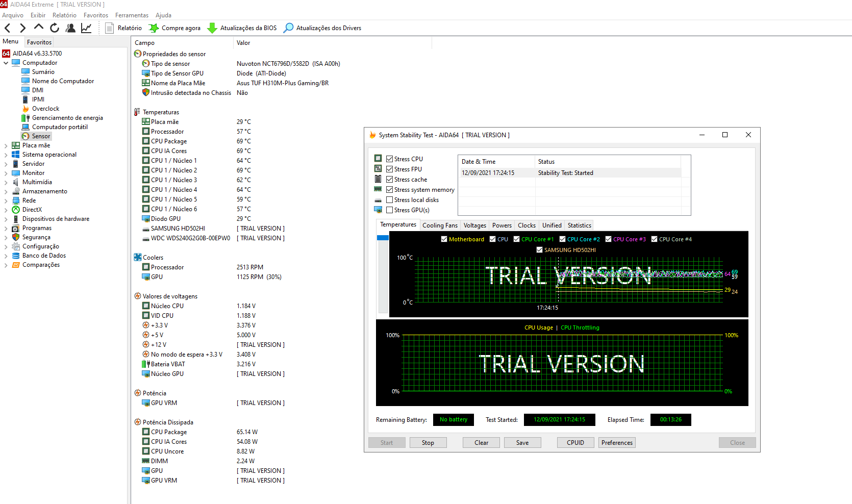
Task: Open Gerenciamento de energia item
Action: [x=67, y=118]
